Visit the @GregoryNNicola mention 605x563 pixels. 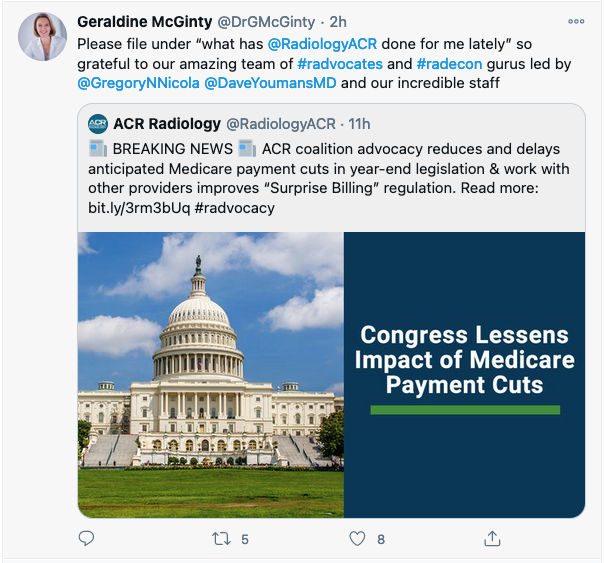pyautogui.click(x=138, y=84)
